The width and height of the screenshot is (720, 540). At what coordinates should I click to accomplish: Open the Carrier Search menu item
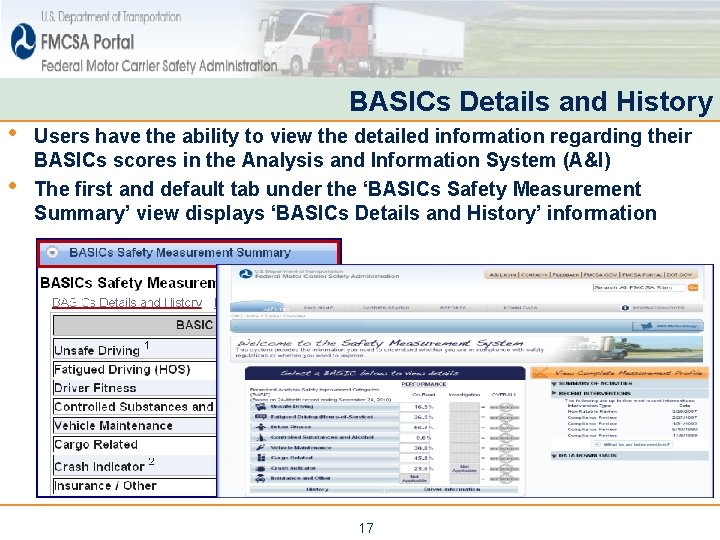[x=386, y=308]
